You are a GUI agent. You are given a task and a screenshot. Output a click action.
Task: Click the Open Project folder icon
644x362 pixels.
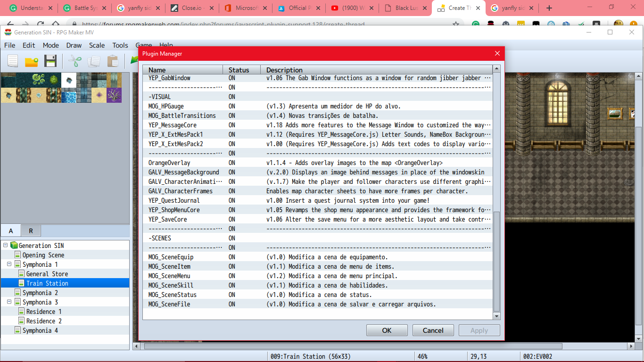click(32, 61)
